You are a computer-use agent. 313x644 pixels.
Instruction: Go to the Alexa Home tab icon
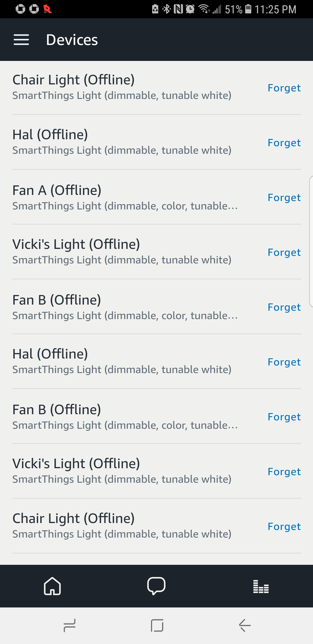coord(52,586)
